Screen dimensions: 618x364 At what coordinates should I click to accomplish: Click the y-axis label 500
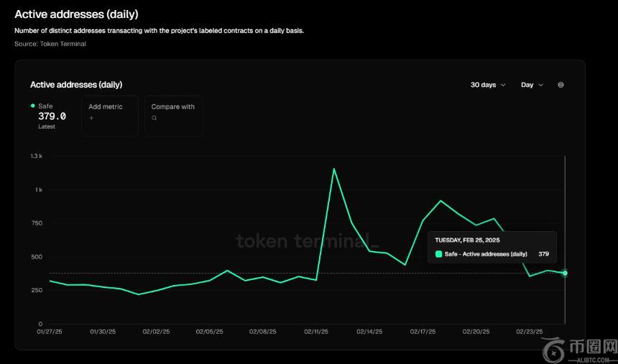[37, 257]
